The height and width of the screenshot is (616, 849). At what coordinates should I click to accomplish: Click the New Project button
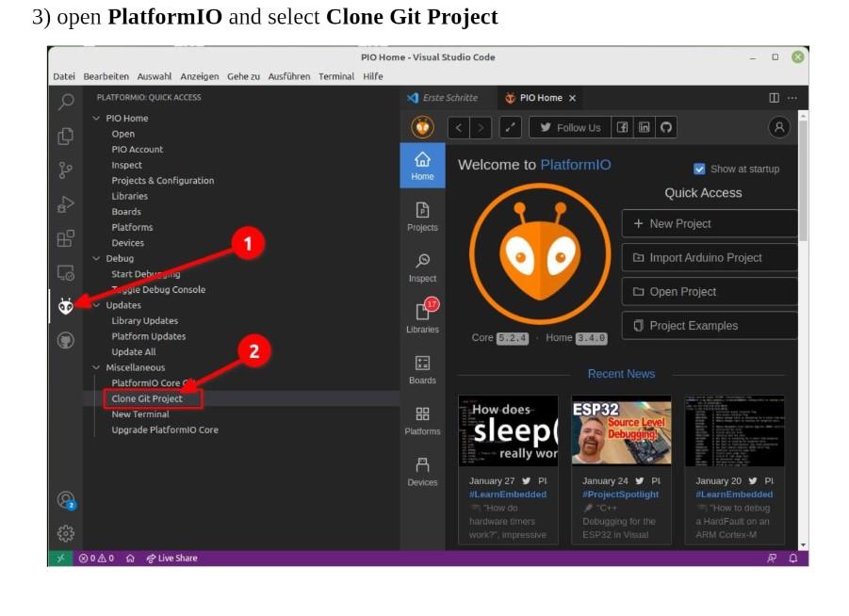click(x=710, y=223)
